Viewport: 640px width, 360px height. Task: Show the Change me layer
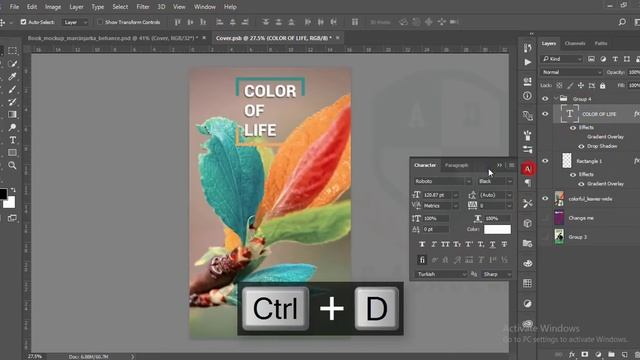[545, 218]
